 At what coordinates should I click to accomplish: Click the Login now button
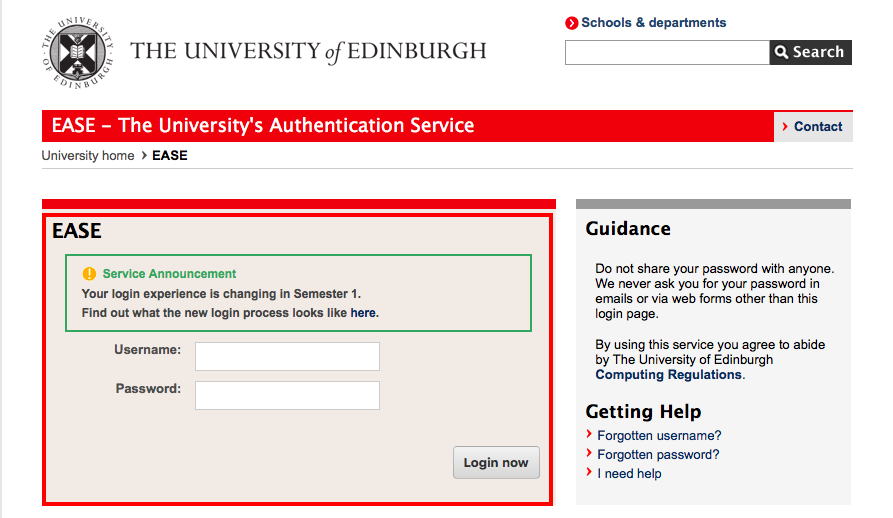tap(496, 463)
